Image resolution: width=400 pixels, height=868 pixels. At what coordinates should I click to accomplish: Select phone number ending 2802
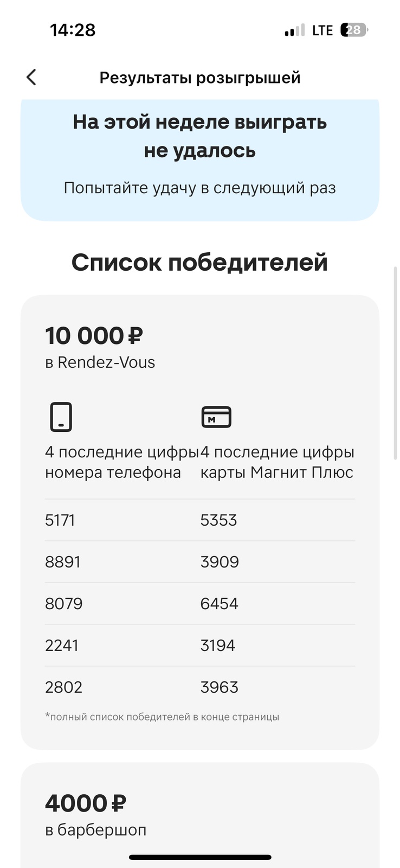point(64,687)
